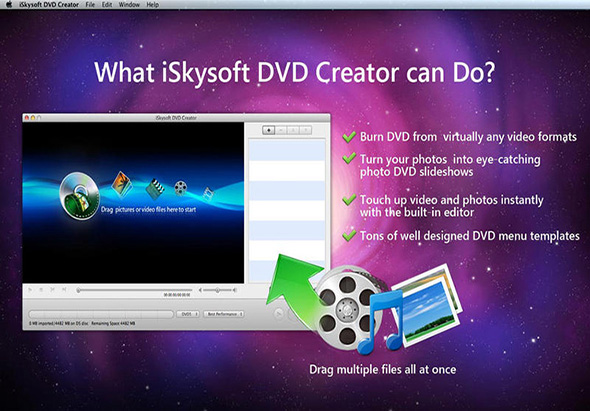Click the high-volume speaker icon
Image resolution: width=590 pixels, height=411 pixels.
pos(234,290)
